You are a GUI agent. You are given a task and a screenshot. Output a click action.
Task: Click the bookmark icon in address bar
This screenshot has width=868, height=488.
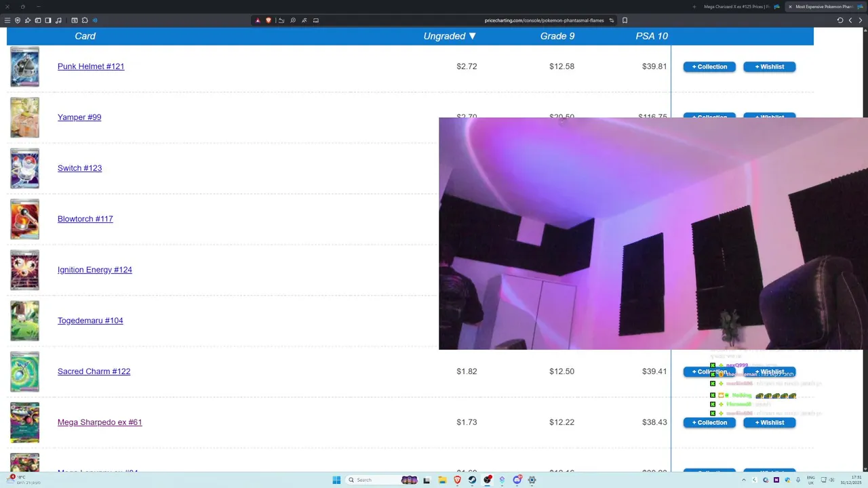(x=625, y=20)
